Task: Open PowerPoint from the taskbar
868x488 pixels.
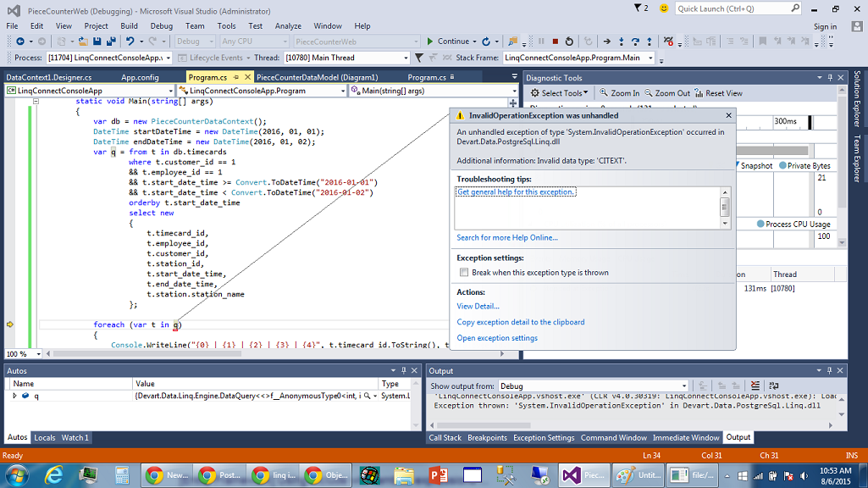Action: [438, 475]
